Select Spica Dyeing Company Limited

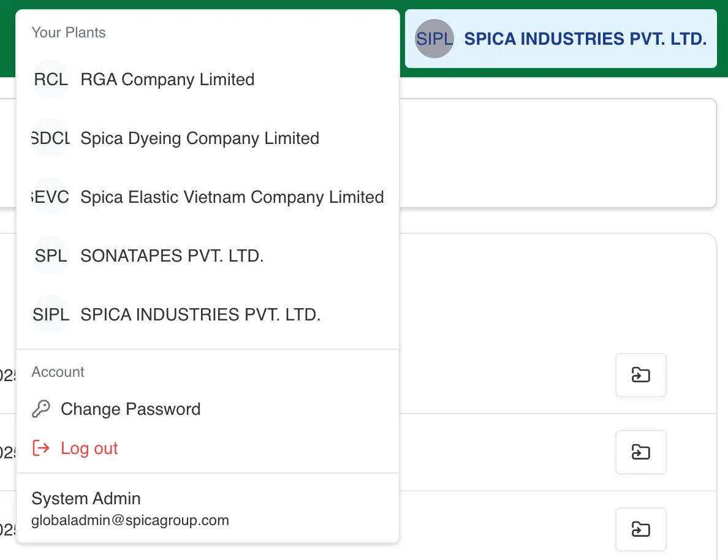tap(200, 138)
